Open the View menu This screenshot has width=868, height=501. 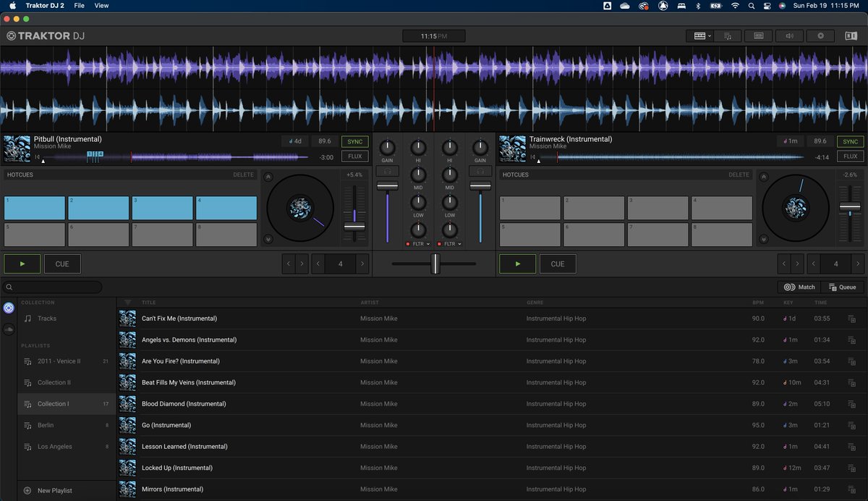(x=102, y=5)
